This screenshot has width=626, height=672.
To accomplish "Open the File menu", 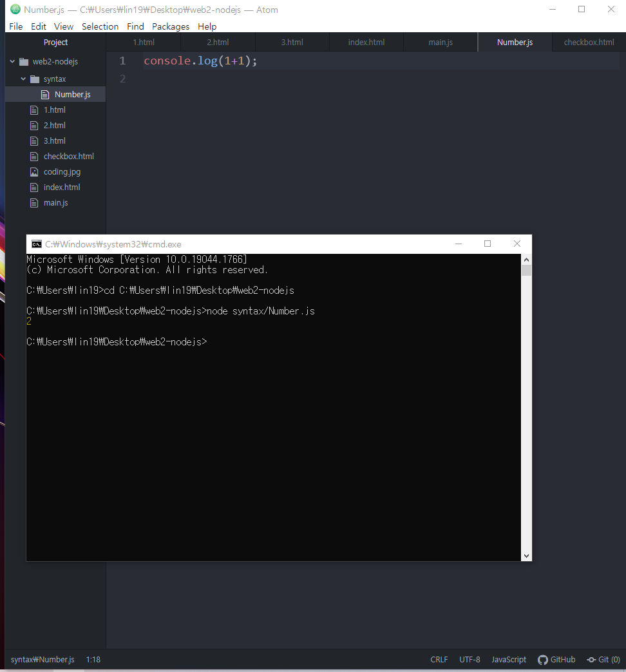I will 16,26.
